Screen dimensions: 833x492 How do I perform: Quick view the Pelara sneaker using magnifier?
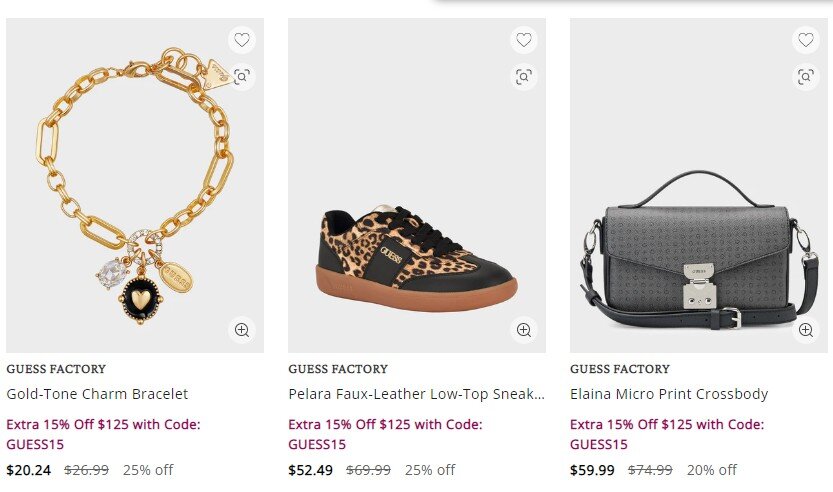click(x=523, y=329)
